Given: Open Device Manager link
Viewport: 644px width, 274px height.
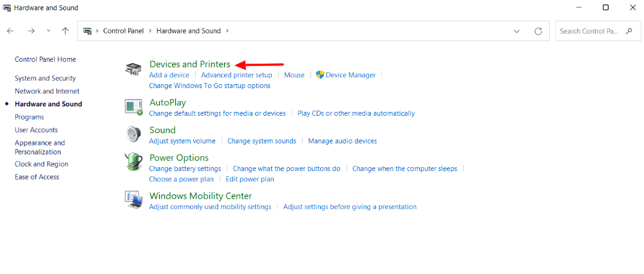Looking at the screenshot, I should [x=351, y=75].
